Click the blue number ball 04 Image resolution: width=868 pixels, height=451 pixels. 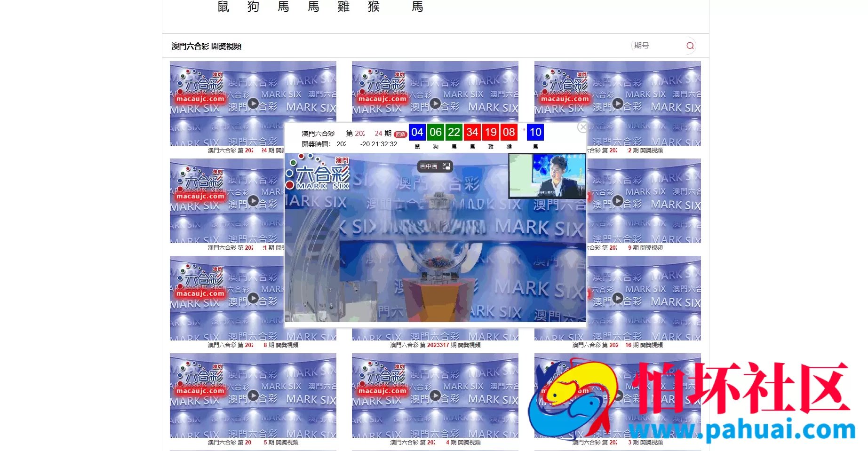pyautogui.click(x=417, y=132)
